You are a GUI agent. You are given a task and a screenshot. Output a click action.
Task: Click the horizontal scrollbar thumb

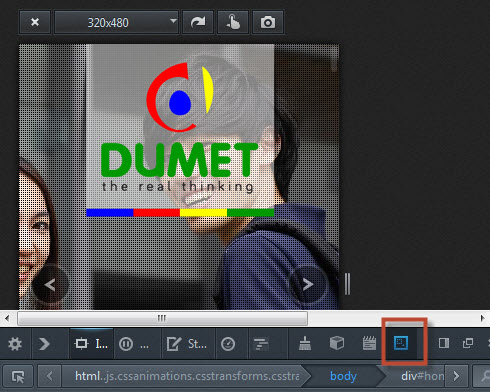[x=162, y=318]
